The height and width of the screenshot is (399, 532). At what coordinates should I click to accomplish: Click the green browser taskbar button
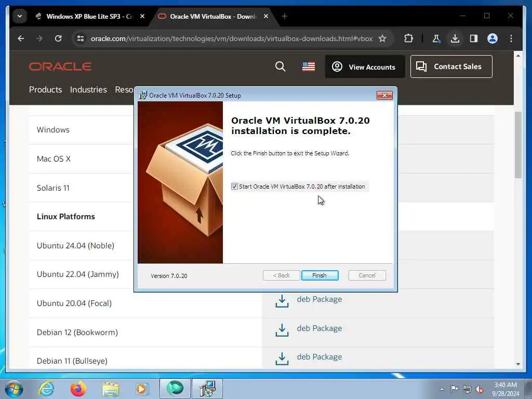175,389
